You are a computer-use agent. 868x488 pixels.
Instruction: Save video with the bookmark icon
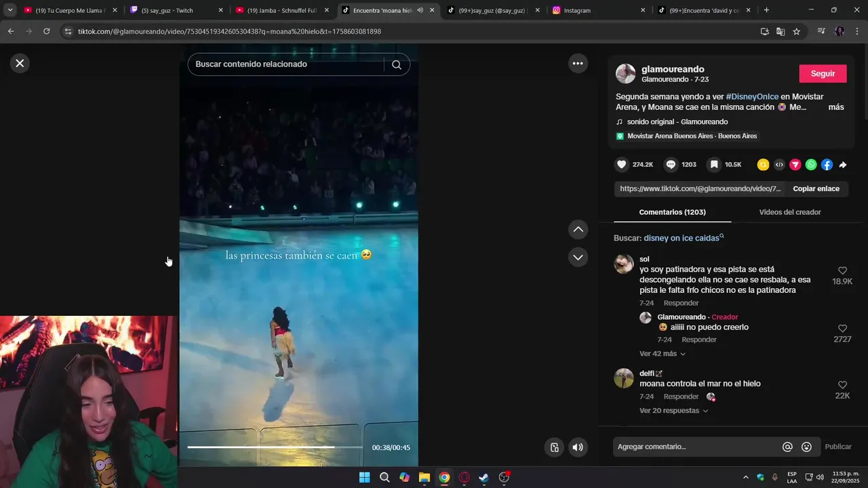click(714, 165)
